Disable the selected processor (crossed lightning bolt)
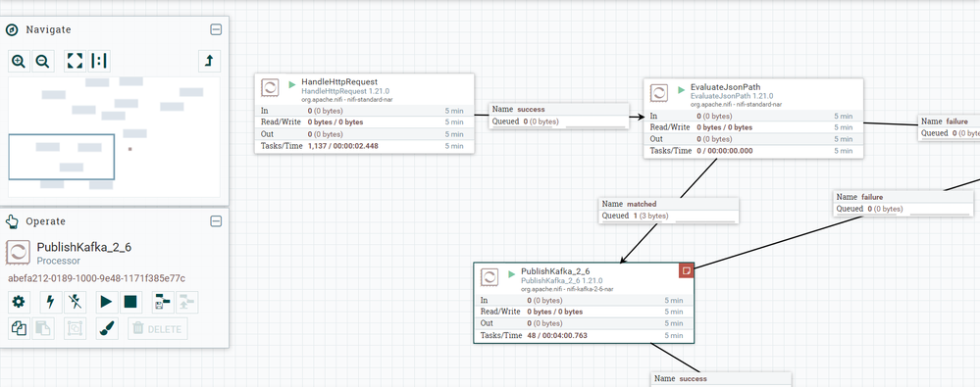The height and width of the screenshot is (387, 980). click(x=75, y=302)
